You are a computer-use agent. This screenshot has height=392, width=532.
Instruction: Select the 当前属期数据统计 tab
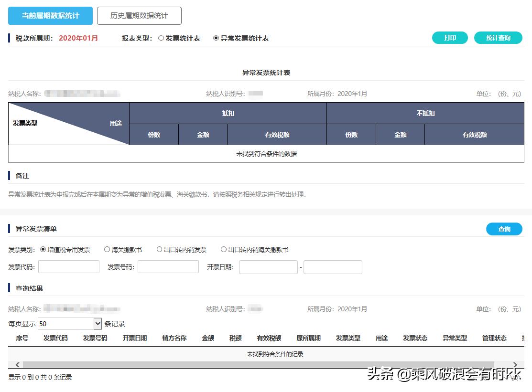pyautogui.click(x=50, y=15)
